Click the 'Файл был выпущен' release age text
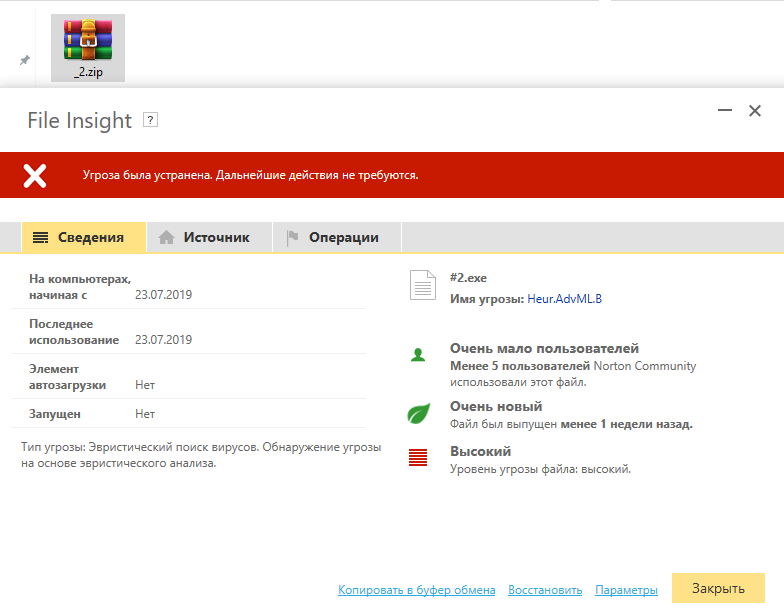784x614 pixels. point(571,424)
